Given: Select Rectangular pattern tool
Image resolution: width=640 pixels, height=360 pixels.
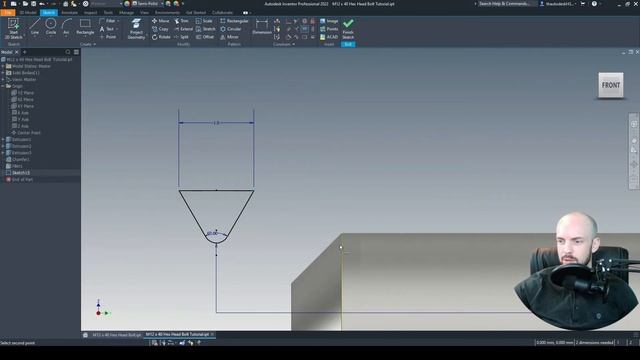Looking at the screenshot, I should [234, 21].
